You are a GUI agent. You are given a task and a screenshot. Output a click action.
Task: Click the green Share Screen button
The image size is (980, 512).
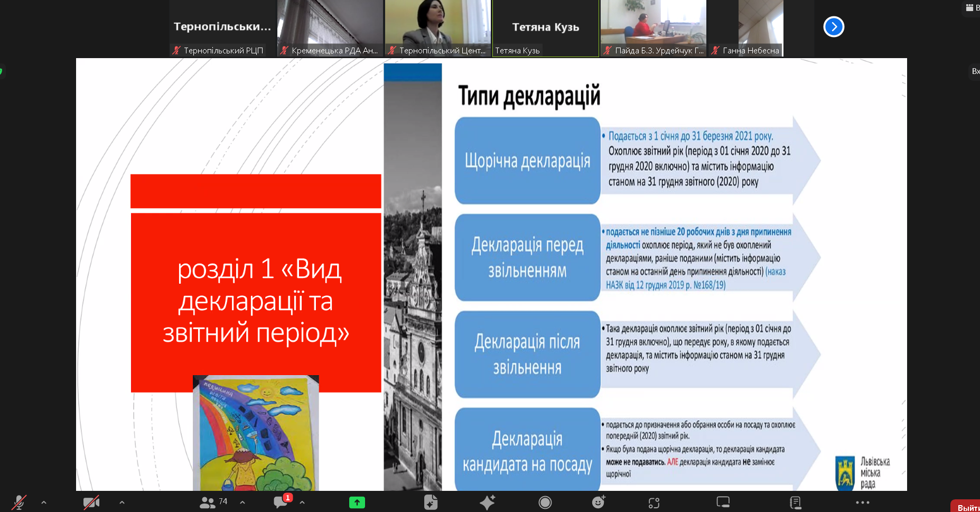[357, 502]
